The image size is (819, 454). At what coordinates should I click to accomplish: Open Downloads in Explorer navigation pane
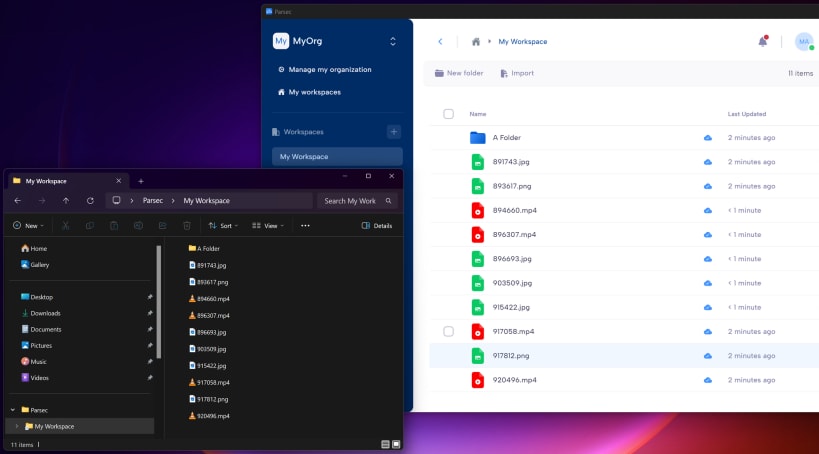click(x=41, y=313)
